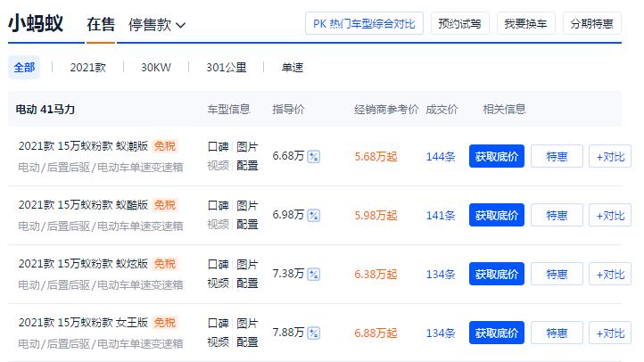The width and height of the screenshot is (644, 362).
Task: Click the 预约试驾 button
Action: (x=460, y=23)
